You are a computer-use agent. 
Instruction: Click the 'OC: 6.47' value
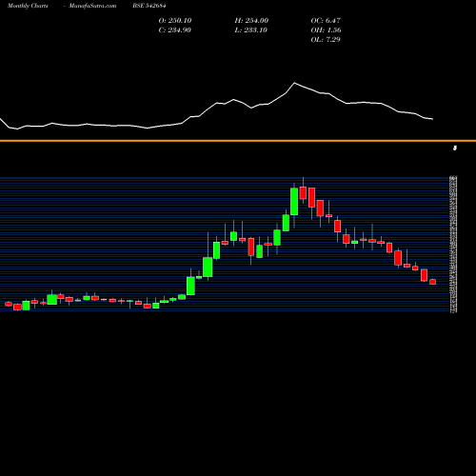tap(326, 21)
